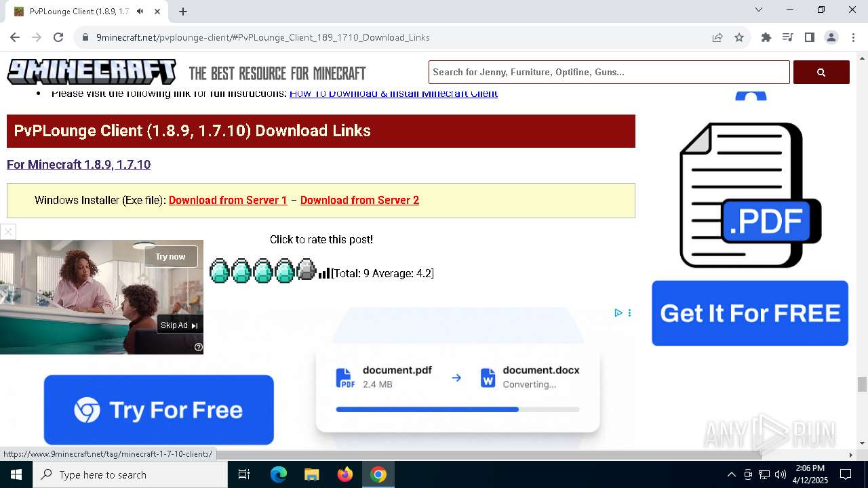868x488 pixels.
Task: Click the 9Minecraft site logo
Action: [x=92, y=72]
